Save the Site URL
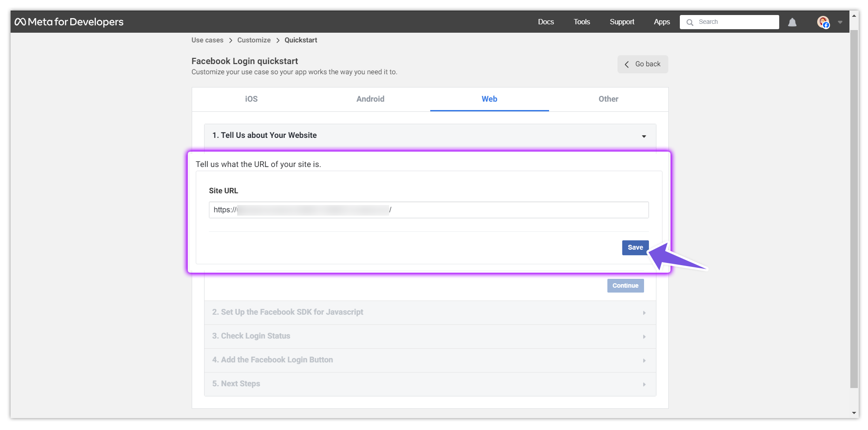The image size is (868, 430). tap(635, 247)
